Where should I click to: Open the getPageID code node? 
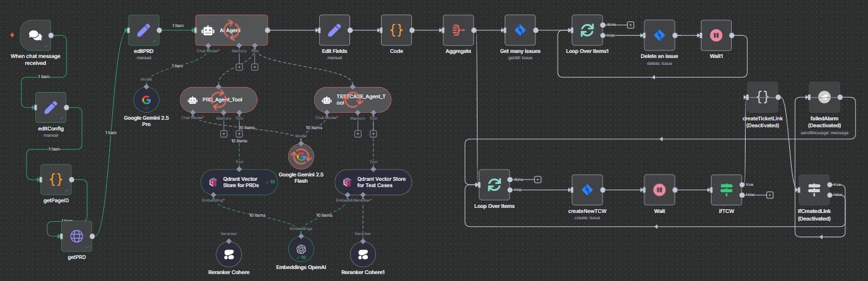pos(56,180)
